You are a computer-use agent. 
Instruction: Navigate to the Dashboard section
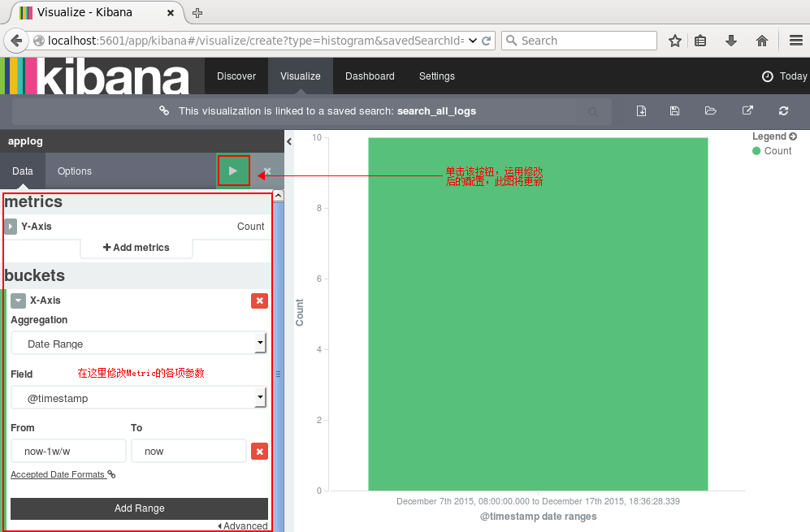(369, 76)
